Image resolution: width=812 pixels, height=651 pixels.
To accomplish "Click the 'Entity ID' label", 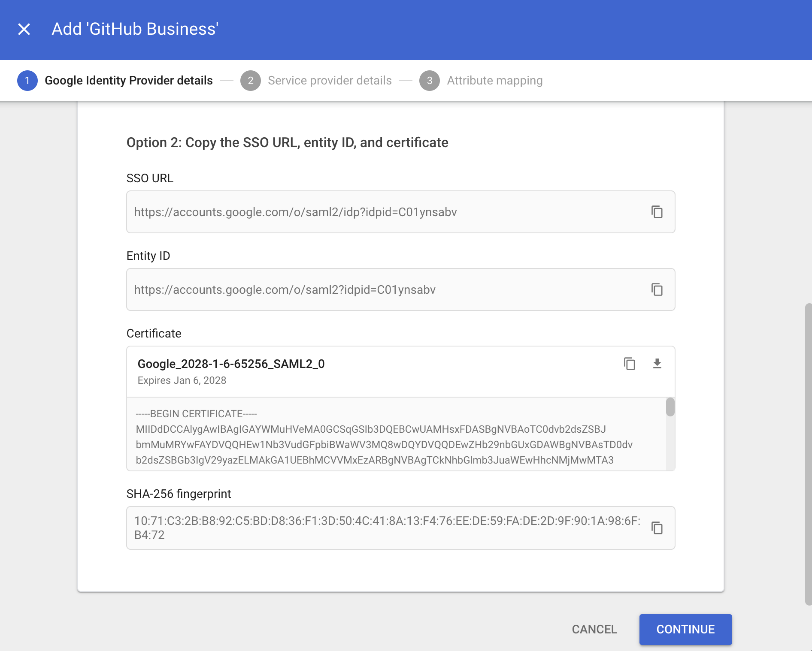I will pyautogui.click(x=148, y=256).
